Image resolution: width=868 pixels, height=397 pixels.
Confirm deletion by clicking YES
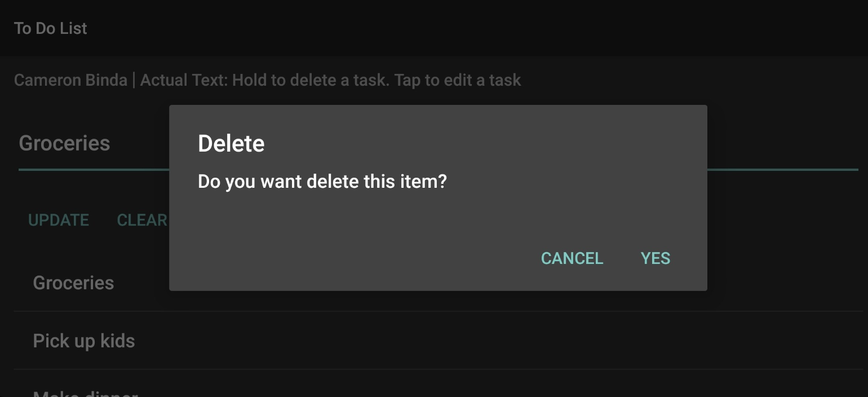(655, 258)
